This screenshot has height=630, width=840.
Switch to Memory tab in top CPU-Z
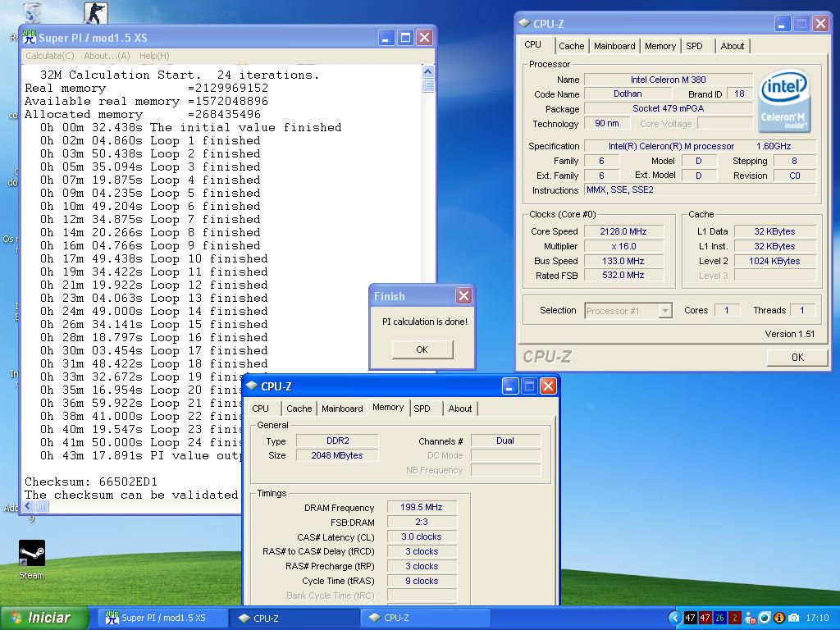[x=660, y=46]
